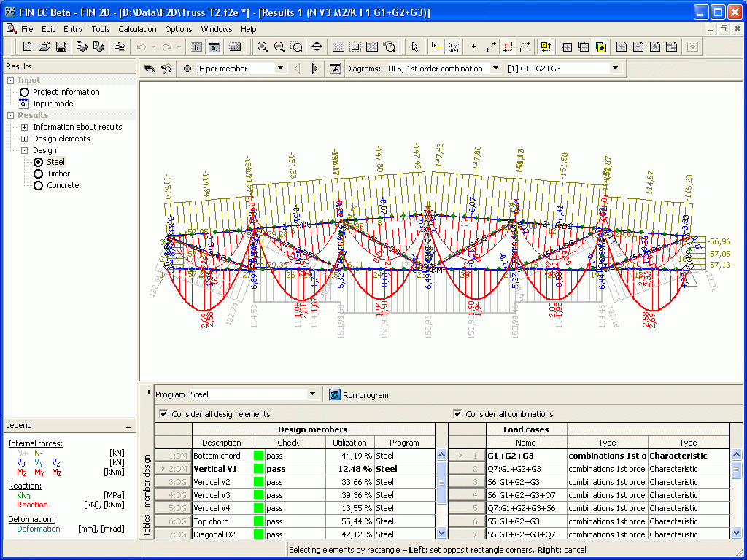747x560 pixels.
Task: Click the New file icon
Action: point(27,47)
